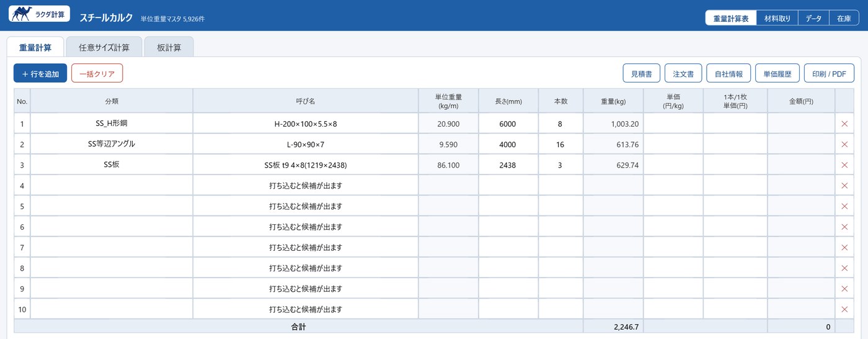868x339 pixels.
Task: Click the 呼び名 field in row 4
Action: (306, 186)
